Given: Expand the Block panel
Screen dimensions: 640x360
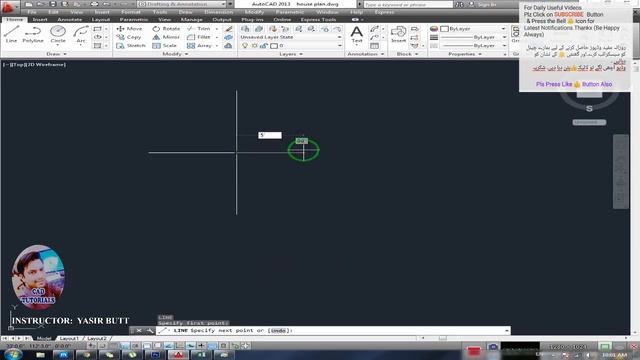Looking at the screenshot, I should coord(407,54).
